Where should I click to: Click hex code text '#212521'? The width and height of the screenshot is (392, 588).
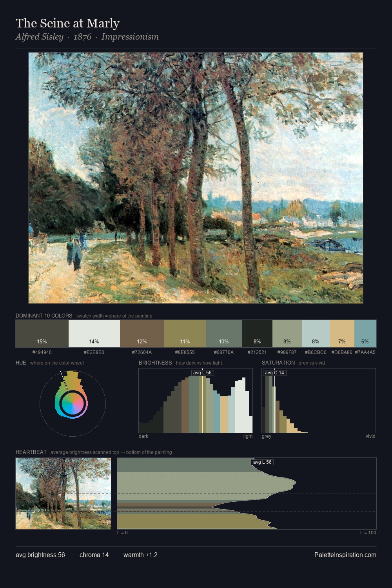pos(257,352)
